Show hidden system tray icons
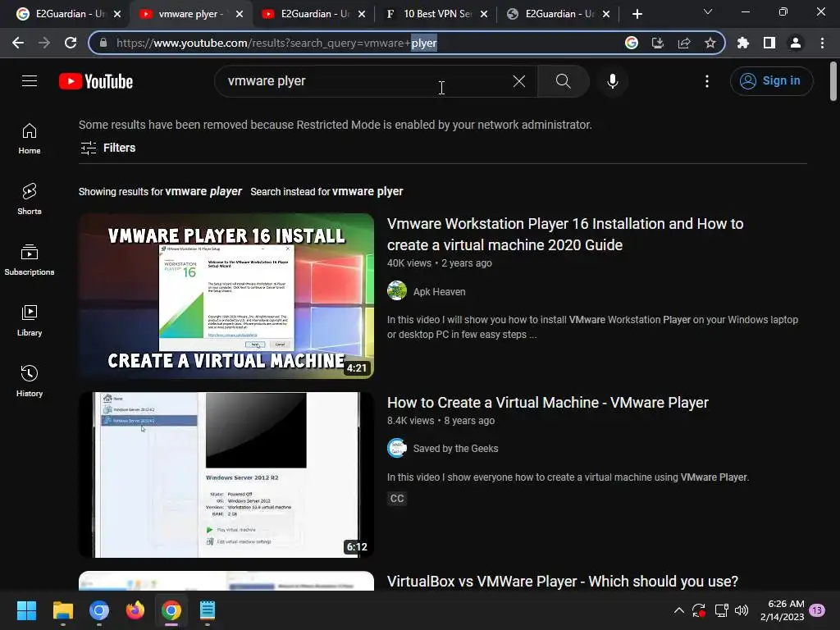The image size is (840, 630). (678, 610)
